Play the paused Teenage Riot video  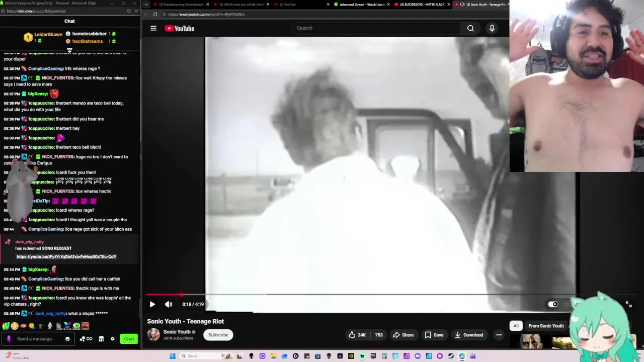coord(152,304)
